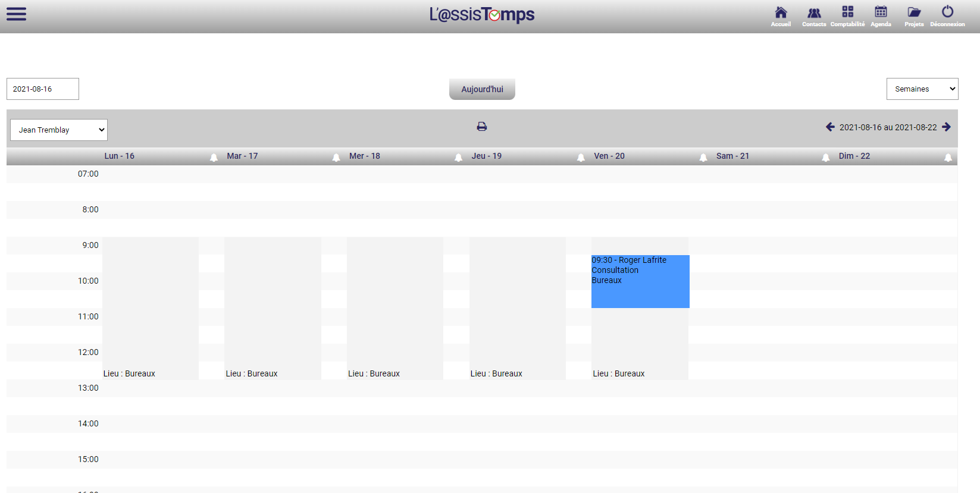
Task: Go to previous week with left arrow
Action: (x=830, y=127)
